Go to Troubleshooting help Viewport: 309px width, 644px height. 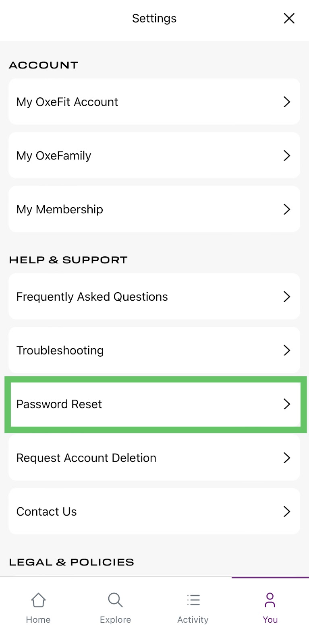[60, 350]
